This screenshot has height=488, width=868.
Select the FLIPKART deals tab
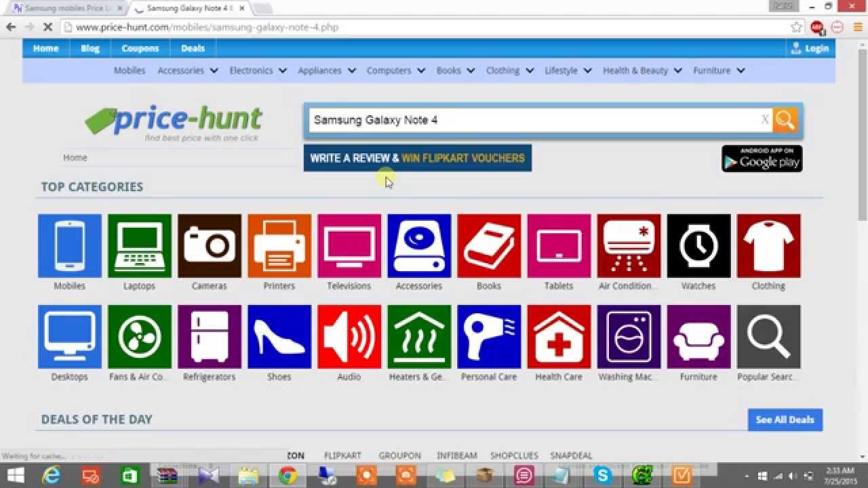coord(342,455)
